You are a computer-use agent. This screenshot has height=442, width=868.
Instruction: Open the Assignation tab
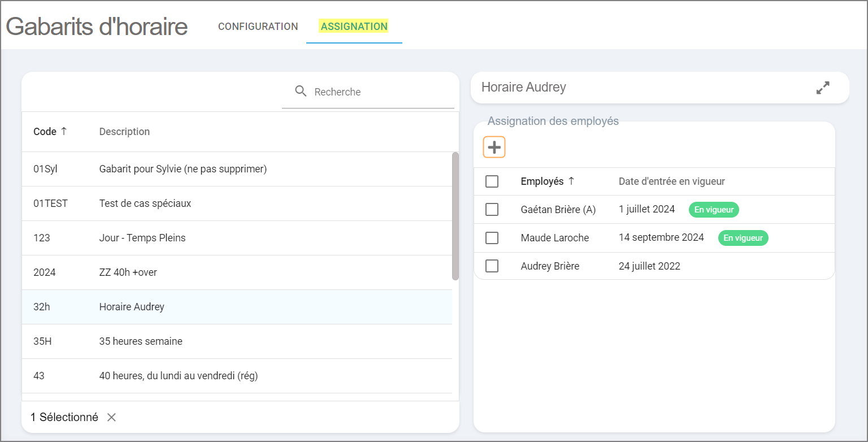click(x=354, y=27)
